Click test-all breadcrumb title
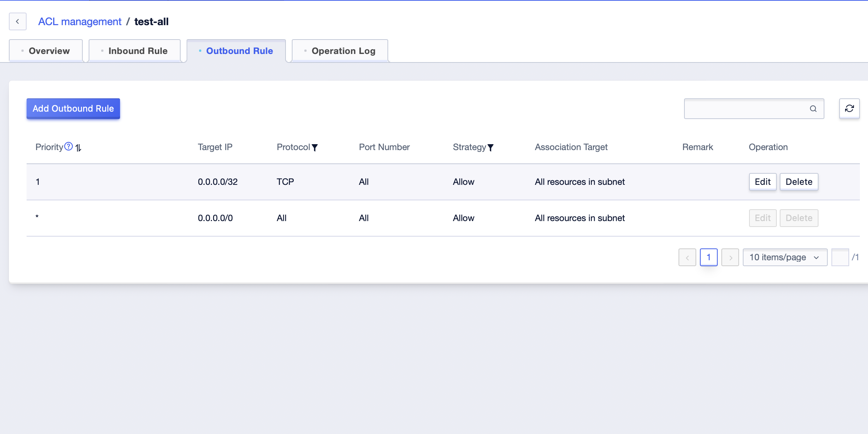Image resolution: width=868 pixels, height=434 pixels. tap(151, 21)
